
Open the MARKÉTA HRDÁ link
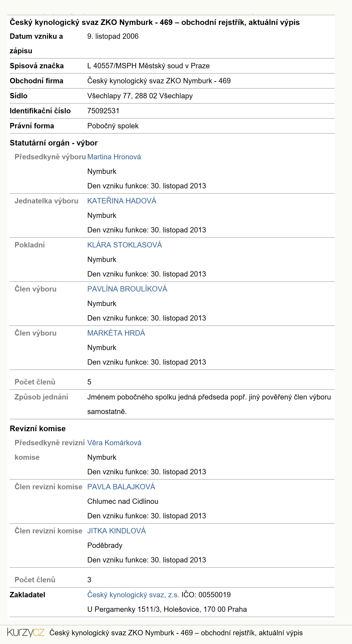pos(116,333)
